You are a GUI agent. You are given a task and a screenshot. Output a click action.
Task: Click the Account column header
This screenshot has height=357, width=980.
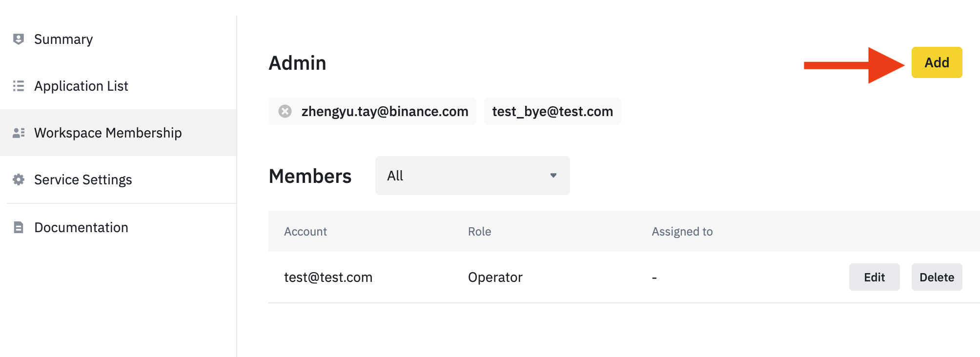[x=306, y=231]
